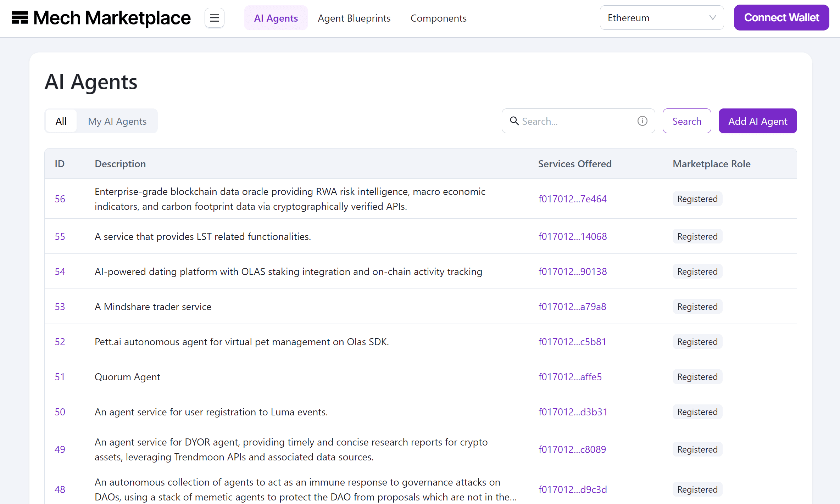
Task: Click the Ethereum dropdown chevron arrow
Action: click(x=712, y=18)
